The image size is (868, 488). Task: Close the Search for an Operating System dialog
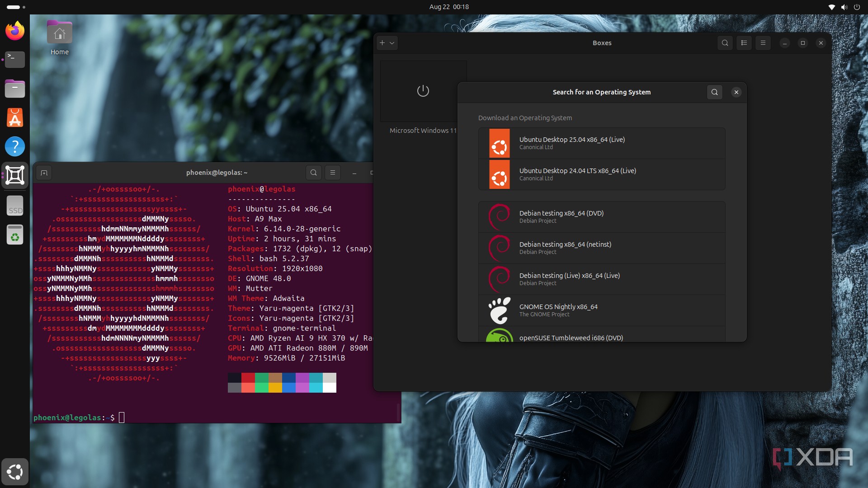coord(736,92)
